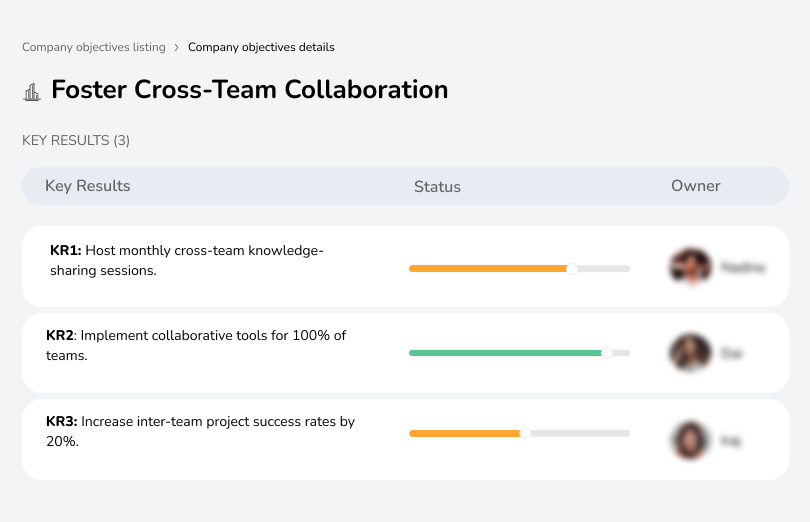Adjust the KR1 orange progress slider
This screenshot has height=522, width=810.
519,269
